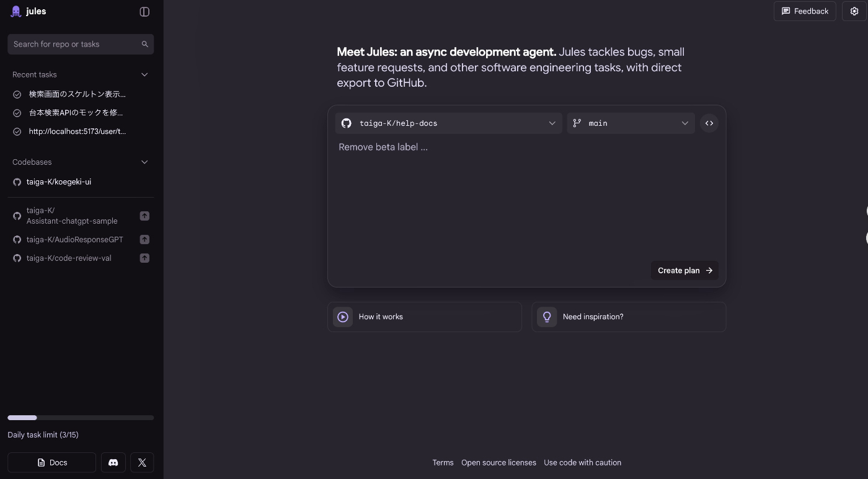Open the task 検索画面のスケルトン表示
The height and width of the screenshot is (479, 868).
pos(77,94)
